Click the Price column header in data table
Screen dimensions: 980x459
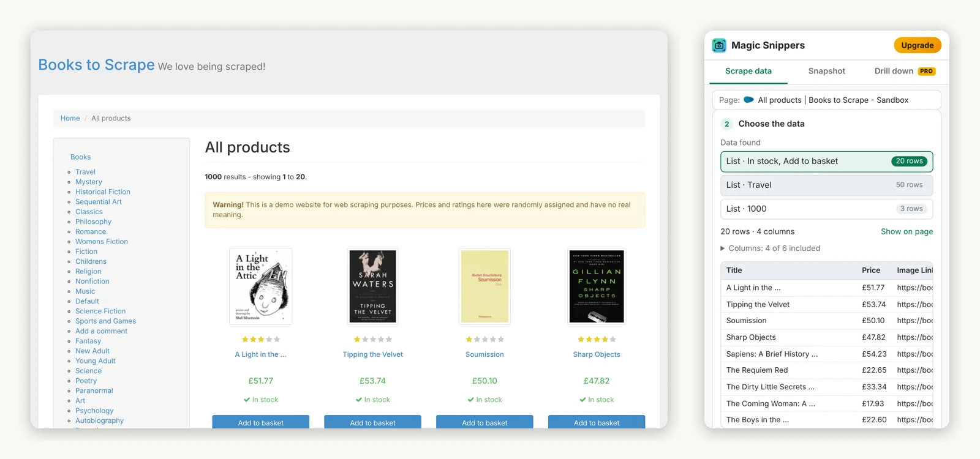point(870,271)
